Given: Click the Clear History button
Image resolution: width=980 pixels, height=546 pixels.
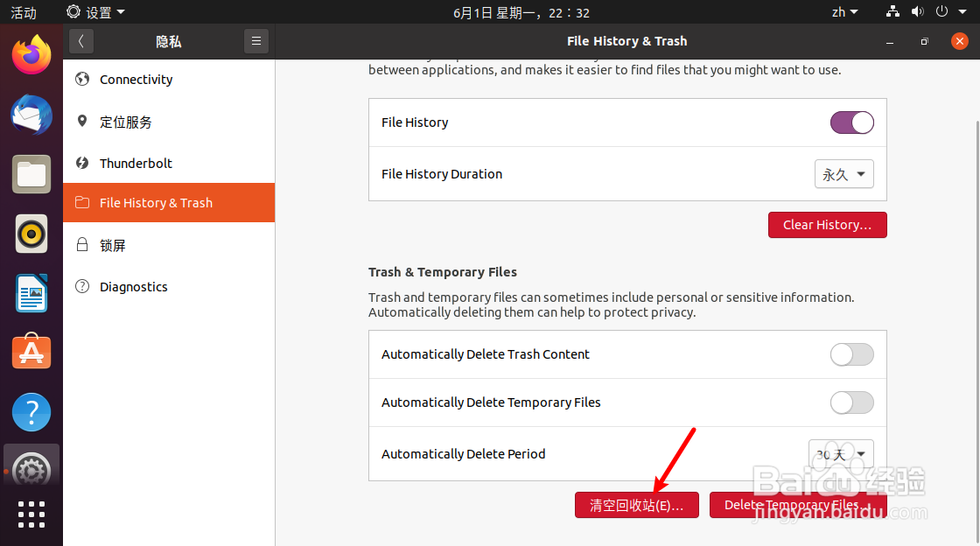Looking at the screenshot, I should tap(827, 225).
